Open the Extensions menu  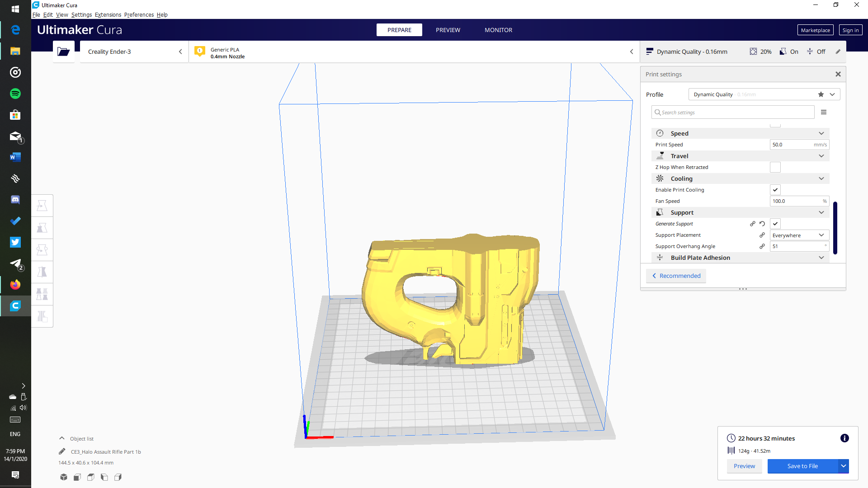108,15
